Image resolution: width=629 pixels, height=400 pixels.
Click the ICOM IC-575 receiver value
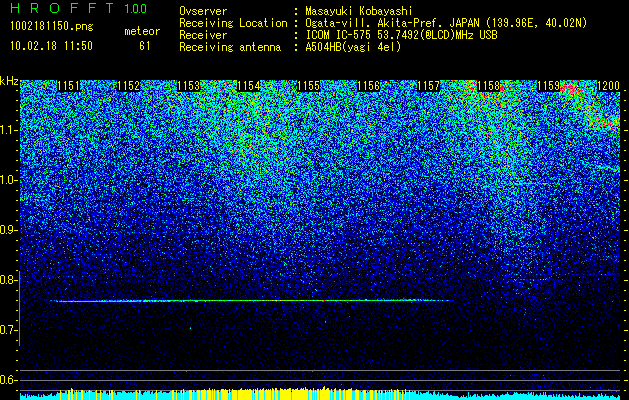click(402, 35)
